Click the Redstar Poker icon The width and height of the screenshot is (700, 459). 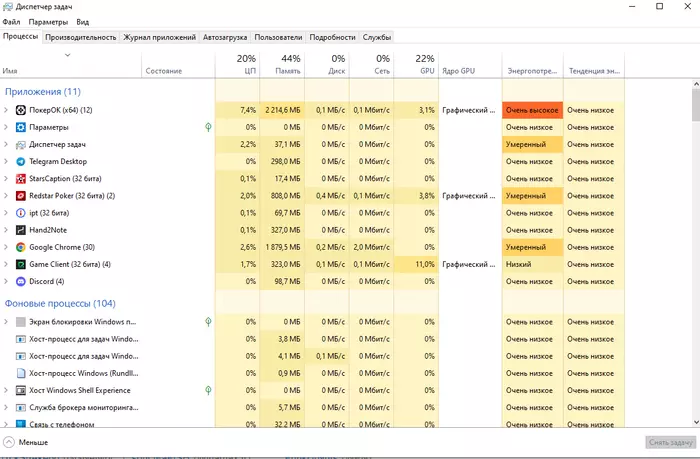[21, 196]
